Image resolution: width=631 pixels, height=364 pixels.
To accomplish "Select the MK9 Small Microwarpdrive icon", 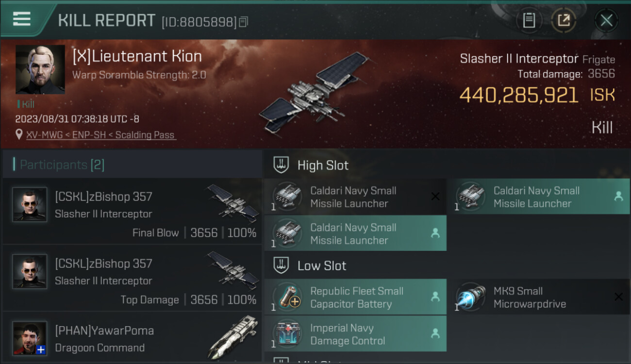I will click(471, 297).
